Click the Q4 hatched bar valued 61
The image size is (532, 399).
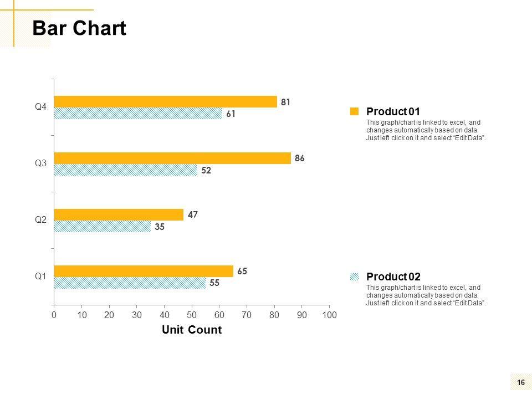point(138,114)
